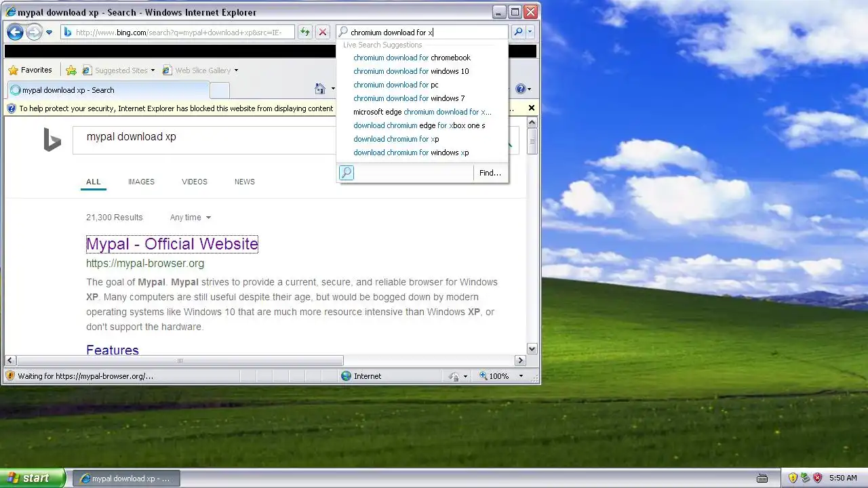
Task: Open a new blank tab button
Action: coord(220,90)
